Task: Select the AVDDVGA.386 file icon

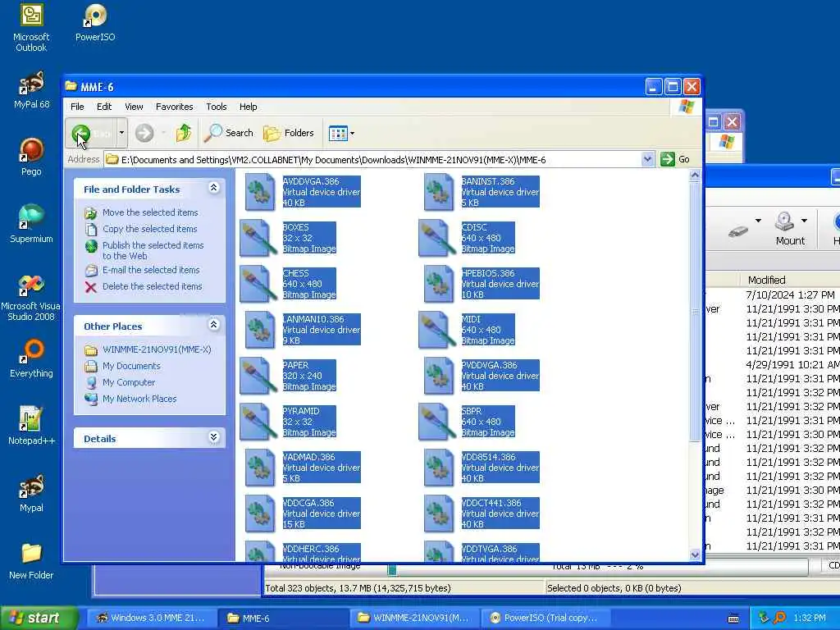Action: coord(259,192)
